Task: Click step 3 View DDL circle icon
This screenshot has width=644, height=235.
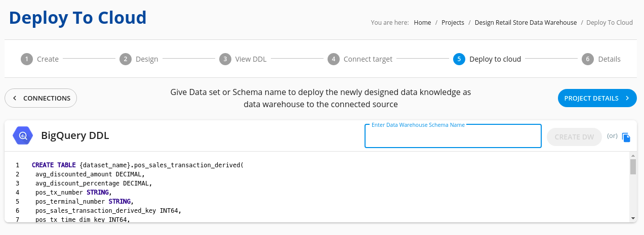Action: (225, 59)
